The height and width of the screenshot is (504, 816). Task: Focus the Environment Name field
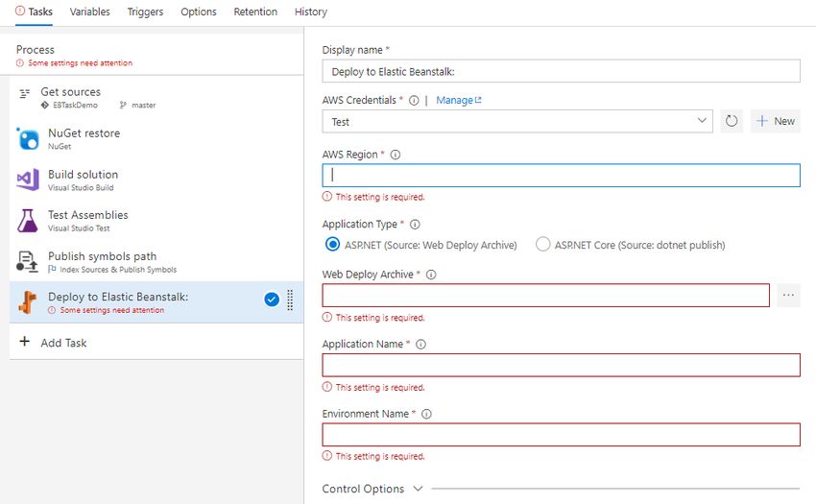(561, 434)
